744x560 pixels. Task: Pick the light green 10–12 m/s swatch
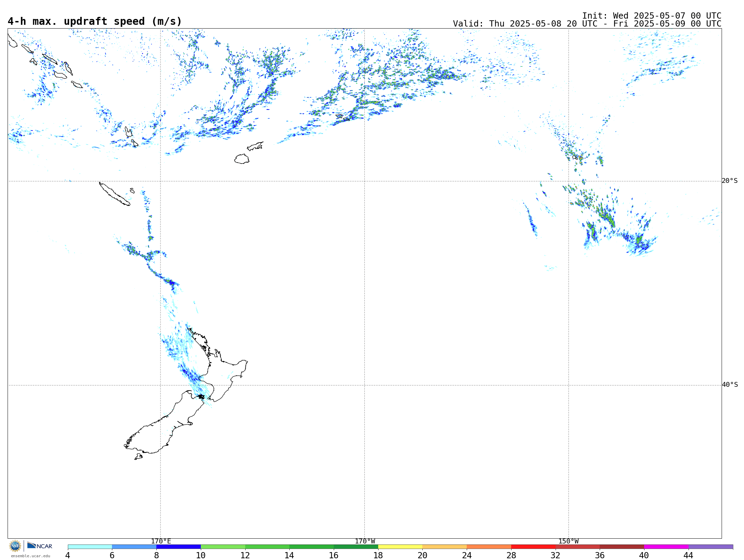tap(223, 547)
